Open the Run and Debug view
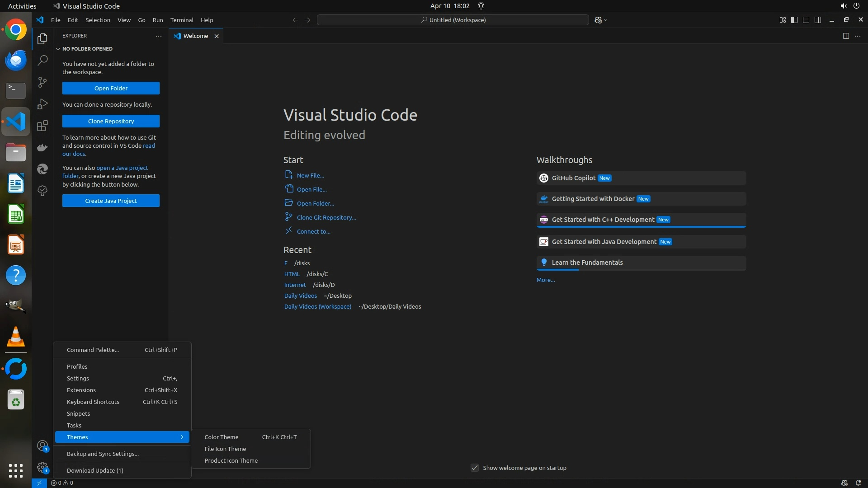Viewport: 868px width, 488px height. pyautogui.click(x=42, y=104)
